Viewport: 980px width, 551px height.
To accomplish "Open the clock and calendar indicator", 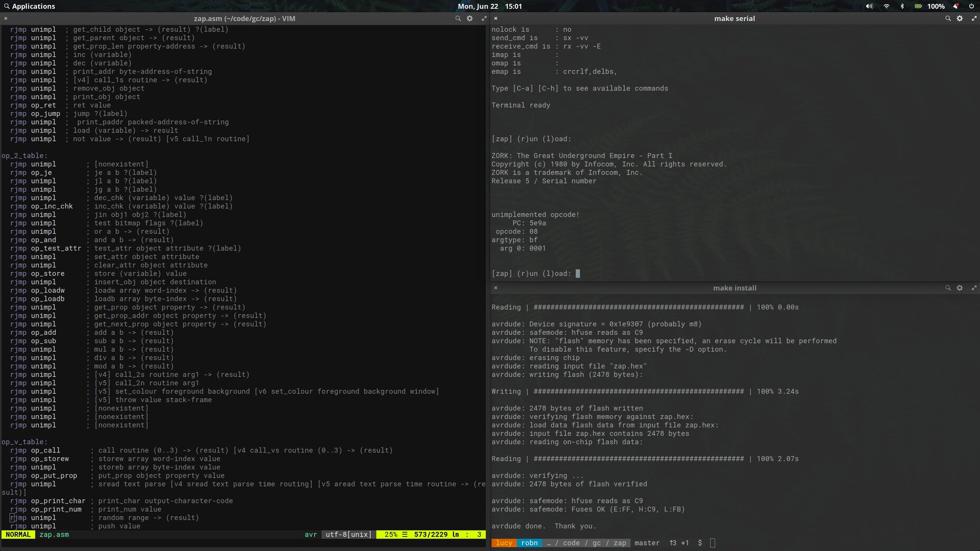I will tap(490, 6).
